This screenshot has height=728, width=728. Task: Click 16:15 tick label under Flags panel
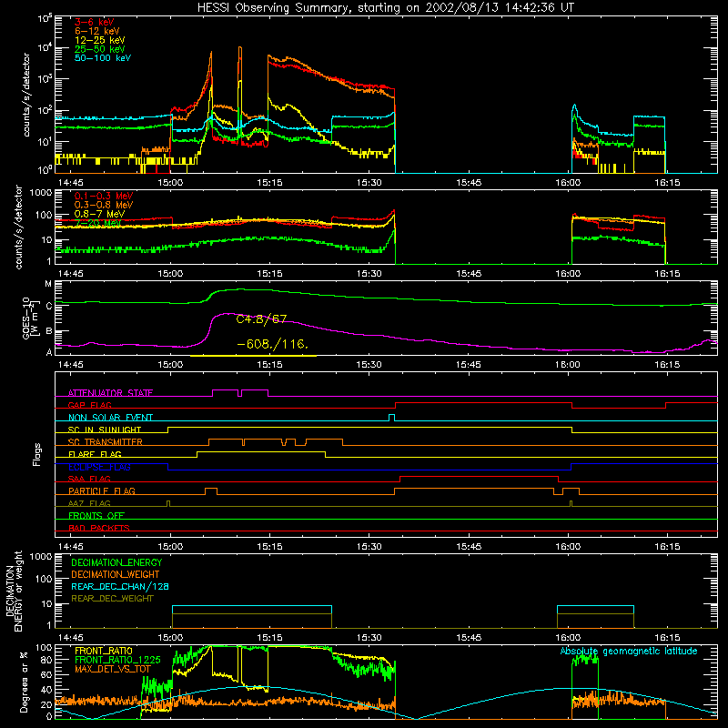point(667,547)
